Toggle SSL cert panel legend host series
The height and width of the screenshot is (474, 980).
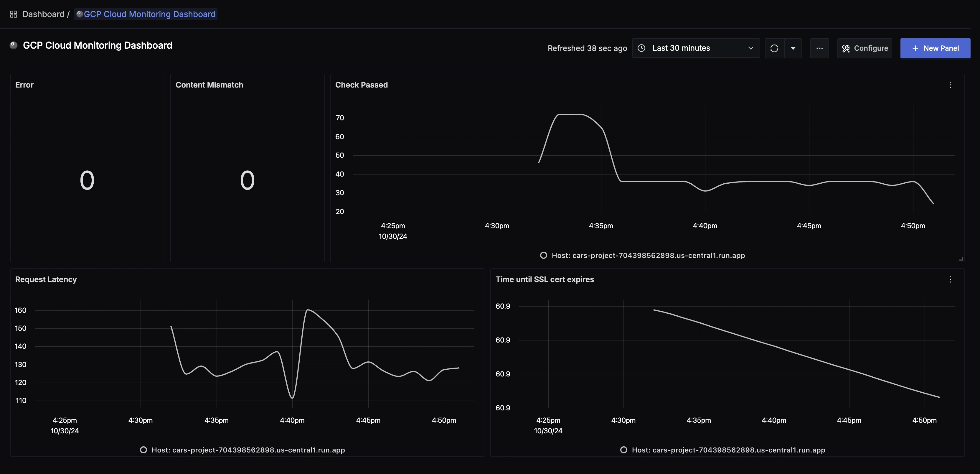click(x=722, y=450)
